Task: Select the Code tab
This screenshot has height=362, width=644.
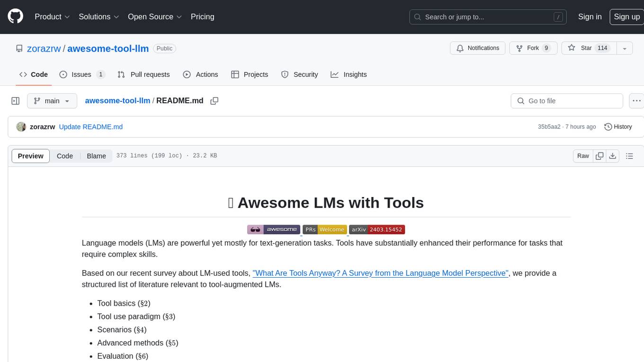Action: click(34, 74)
